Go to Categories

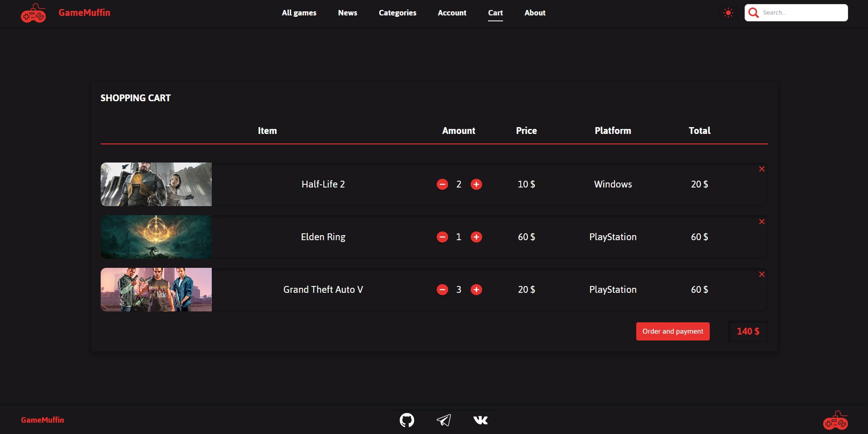point(398,13)
